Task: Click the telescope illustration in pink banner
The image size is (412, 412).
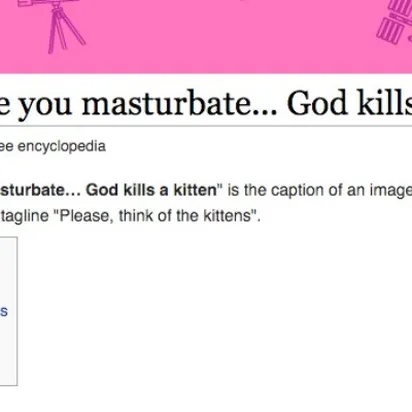Action: click(50, 23)
